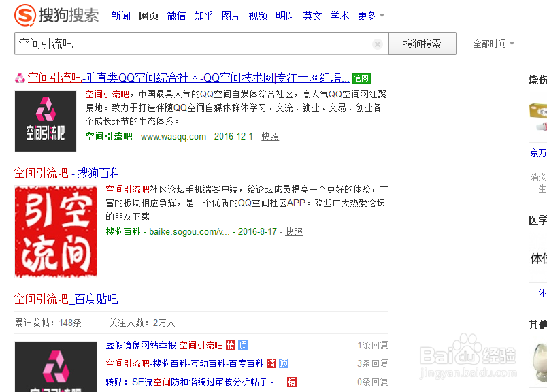Expand the 更多 menu
The height and width of the screenshot is (392, 547).
pyautogui.click(x=371, y=16)
